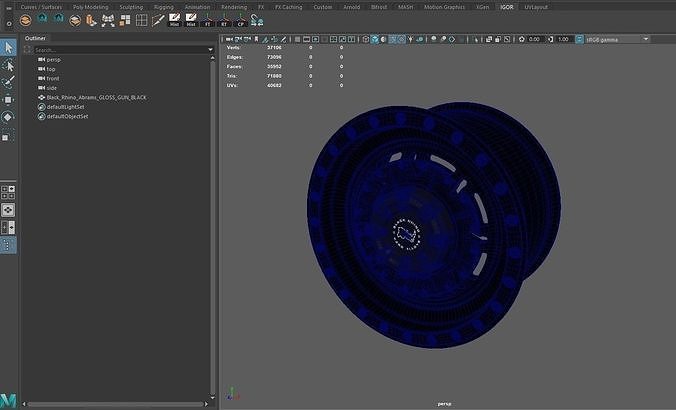Switch to four-view panel layout
676x410 pixels.
click(x=8, y=193)
